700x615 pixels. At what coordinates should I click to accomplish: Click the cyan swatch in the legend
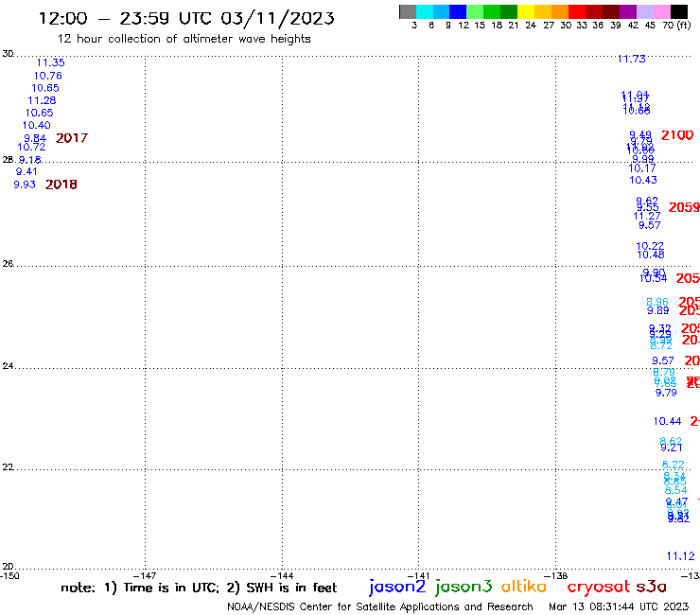click(425, 11)
